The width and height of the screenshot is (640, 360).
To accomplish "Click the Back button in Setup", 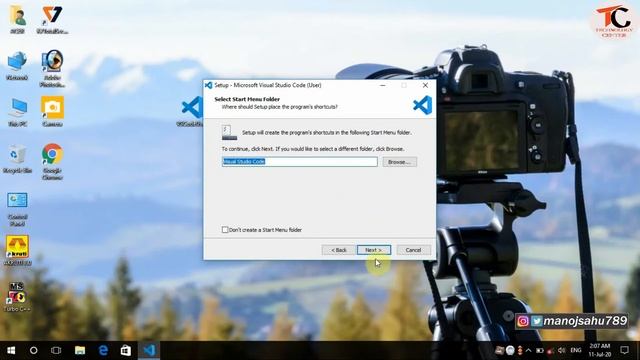I will click(338, 250).
